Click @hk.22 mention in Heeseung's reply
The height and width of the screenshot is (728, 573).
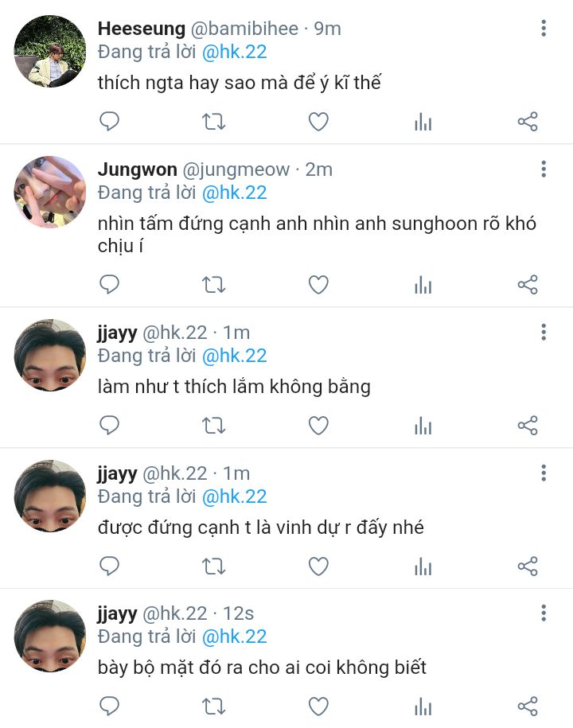[235, 53]
